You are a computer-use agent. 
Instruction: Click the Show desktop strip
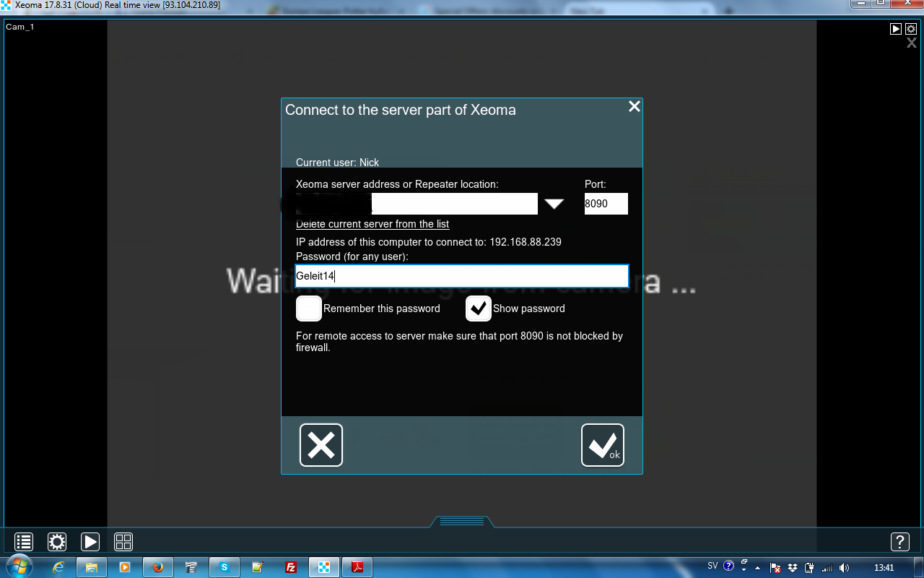[x=918, y=567]
